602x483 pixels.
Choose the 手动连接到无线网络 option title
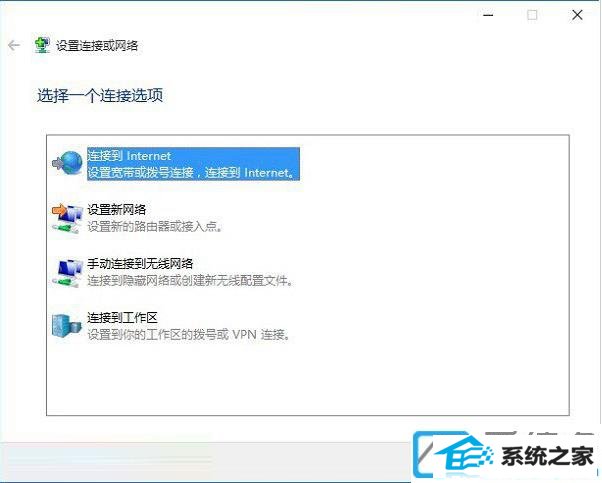pyautogui.click(x=140, y=264)
